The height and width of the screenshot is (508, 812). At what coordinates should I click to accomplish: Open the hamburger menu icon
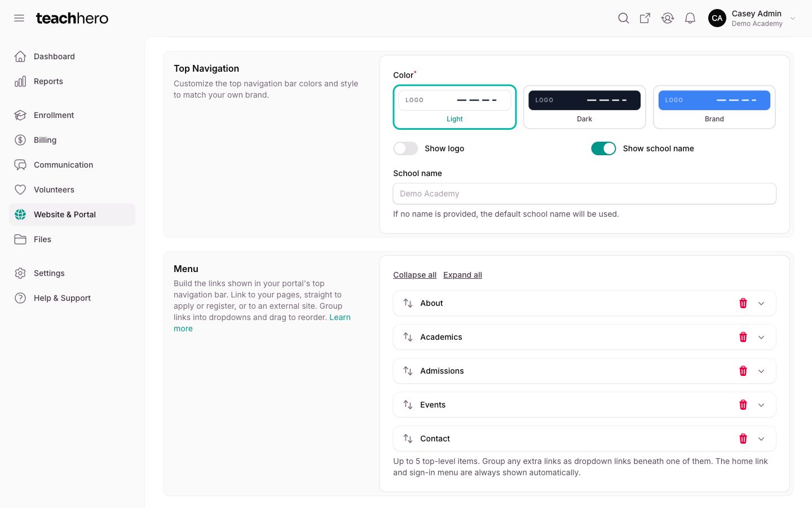(x=19, y=18)
